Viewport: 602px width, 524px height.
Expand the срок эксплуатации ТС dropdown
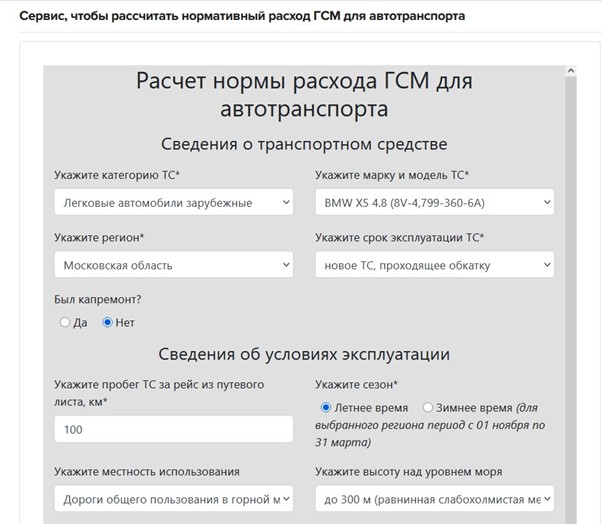pos(434,265)
